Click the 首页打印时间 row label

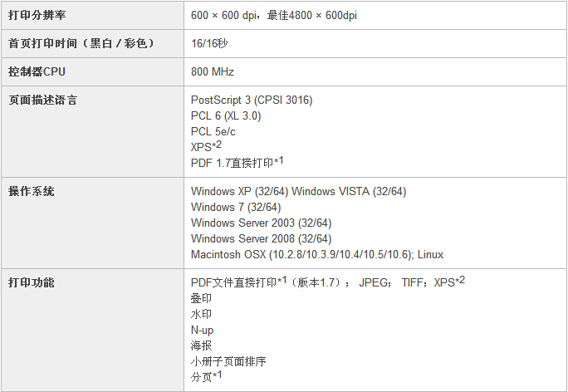(81, 43)
